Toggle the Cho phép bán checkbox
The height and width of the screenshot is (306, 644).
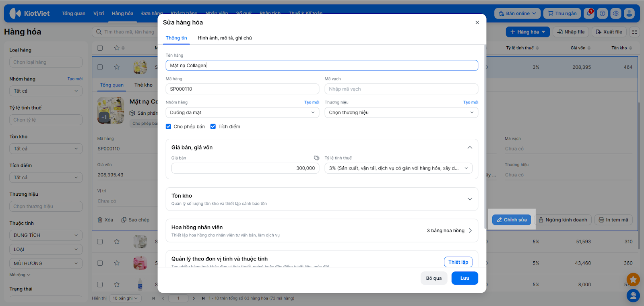tap(169, 126)
